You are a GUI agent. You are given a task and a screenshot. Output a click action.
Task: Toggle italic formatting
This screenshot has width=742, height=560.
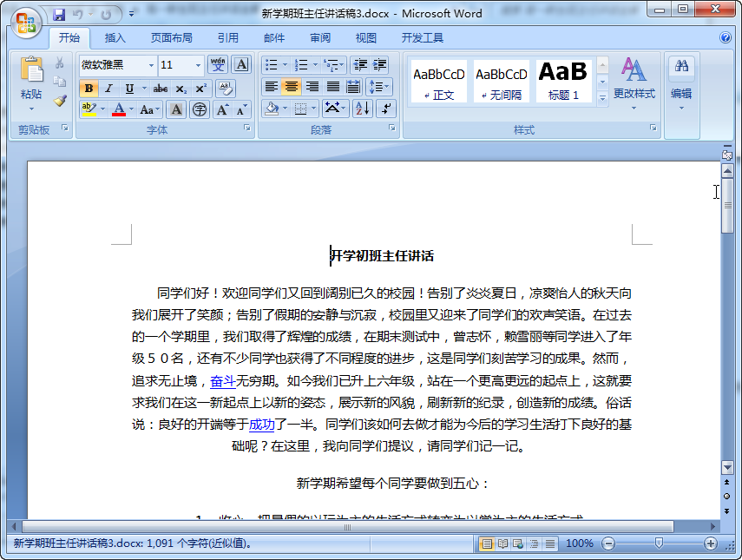tap(108, 89)
